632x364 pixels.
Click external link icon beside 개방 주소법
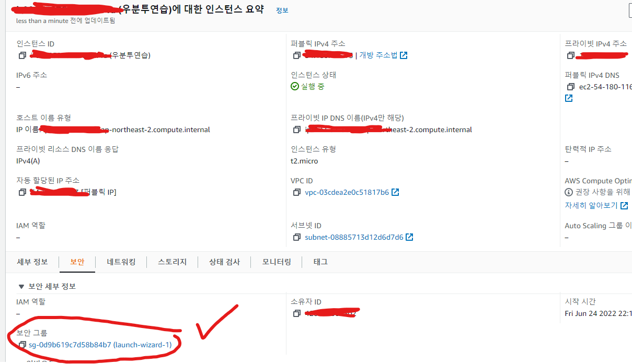tap(404, 55)
